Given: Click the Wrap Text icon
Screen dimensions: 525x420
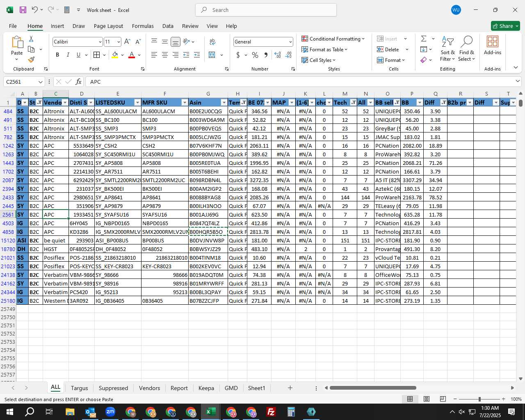Looking at the screenshot, I should (x=212, y=42).
